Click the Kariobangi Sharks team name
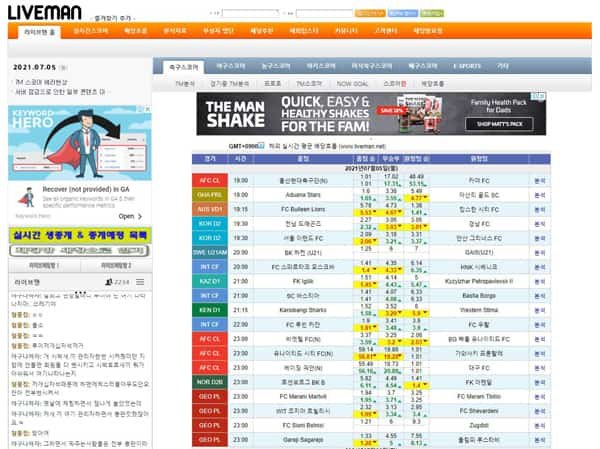This screenshot has height=449, width=600. click(303, 310)
